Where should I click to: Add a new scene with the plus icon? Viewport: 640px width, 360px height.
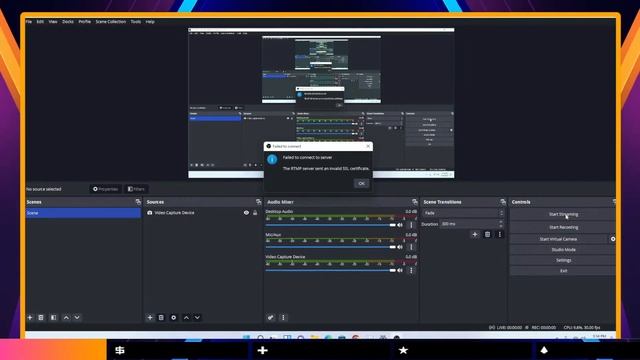pyautogui.click(x=30, y=317)
